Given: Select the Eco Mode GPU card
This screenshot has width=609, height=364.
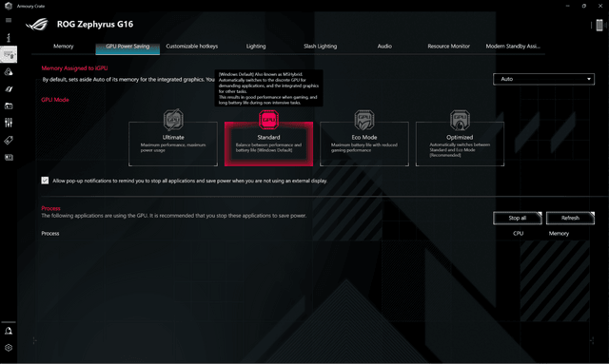Looking at the screenshot, I should tap(364, 144).
